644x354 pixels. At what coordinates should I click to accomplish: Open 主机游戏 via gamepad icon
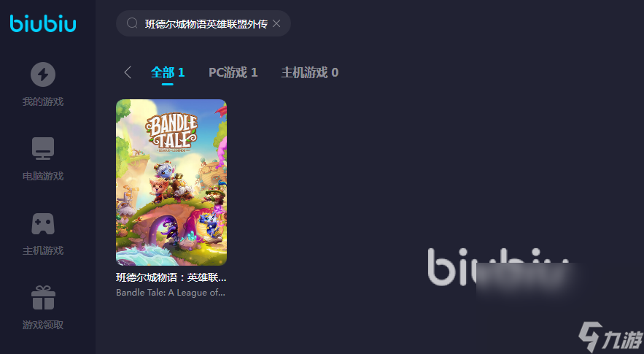point(43,223)
